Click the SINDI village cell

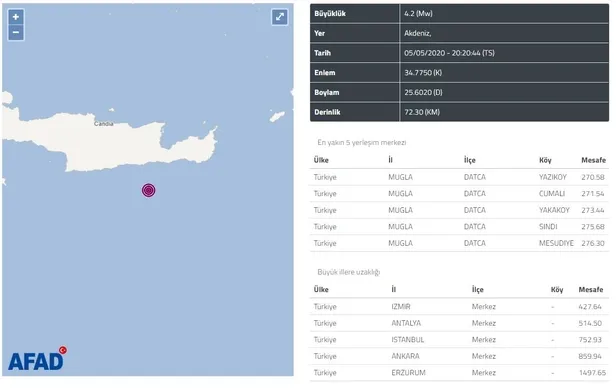coord(548,227)
